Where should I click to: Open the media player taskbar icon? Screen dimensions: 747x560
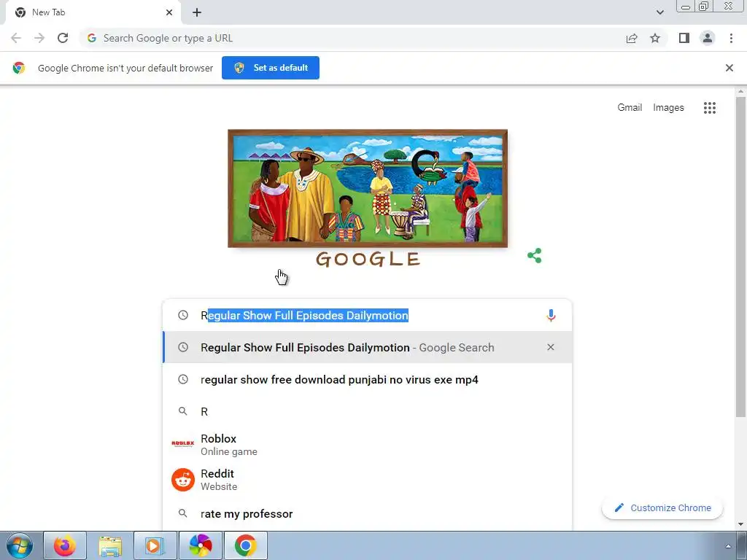[155, 545]
